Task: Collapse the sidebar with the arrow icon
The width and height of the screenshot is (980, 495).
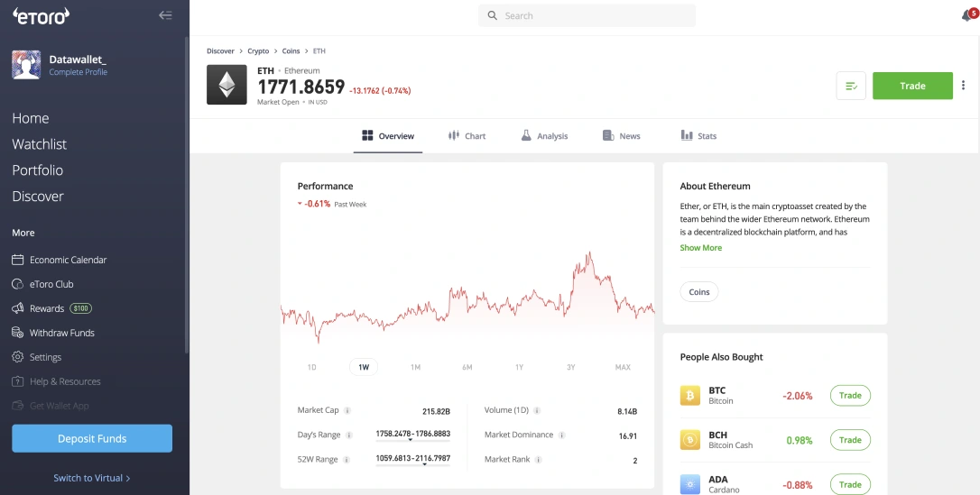Action: click(165, 15)
